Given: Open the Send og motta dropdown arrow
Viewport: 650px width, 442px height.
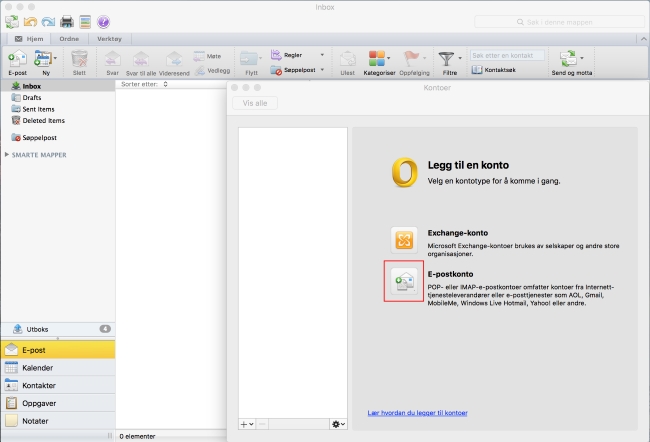Looking at the screenshot, I should tap(582, 58).
